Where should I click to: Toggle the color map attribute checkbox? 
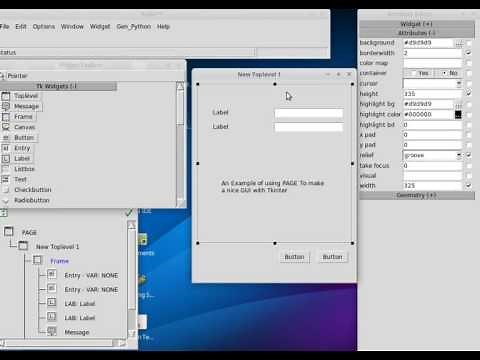(x=469, y=63)
